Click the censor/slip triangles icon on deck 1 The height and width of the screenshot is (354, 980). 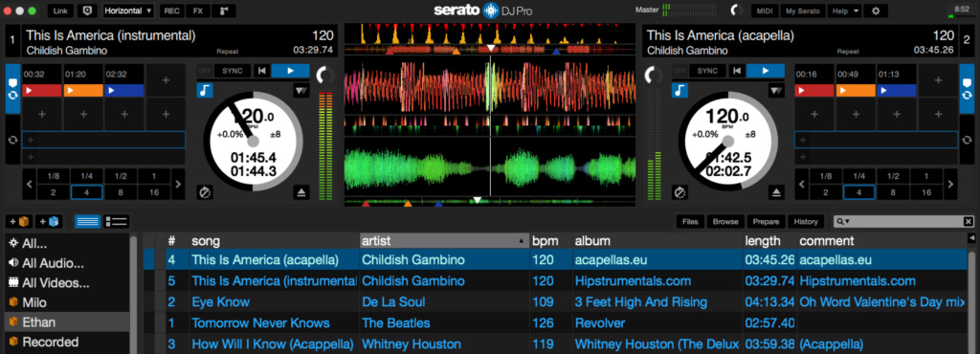click(301, 91)
